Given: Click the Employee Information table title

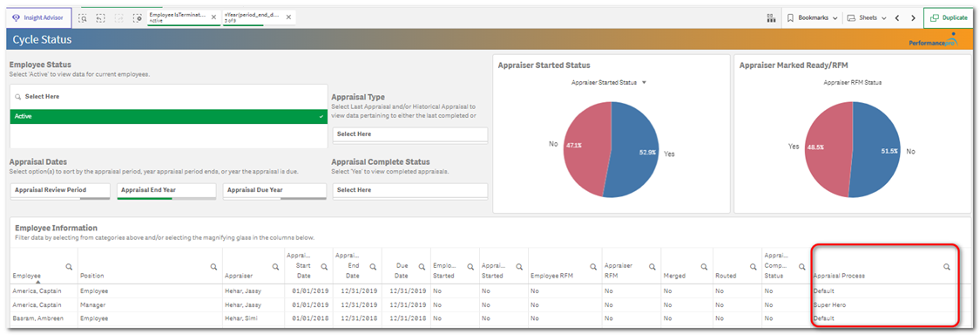Looking at the screenshot, I should coord(57,228).
